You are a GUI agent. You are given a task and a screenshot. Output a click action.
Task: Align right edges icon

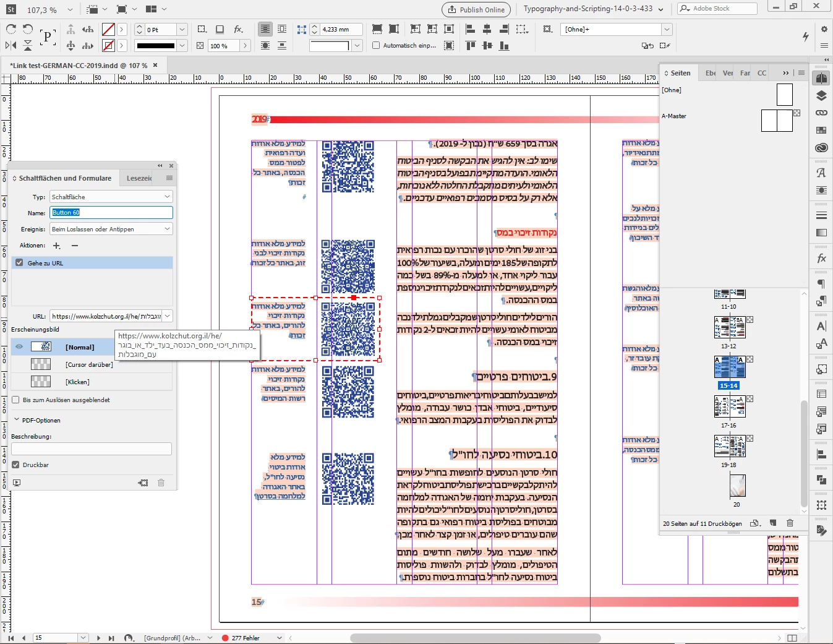(x=504, y=29)
